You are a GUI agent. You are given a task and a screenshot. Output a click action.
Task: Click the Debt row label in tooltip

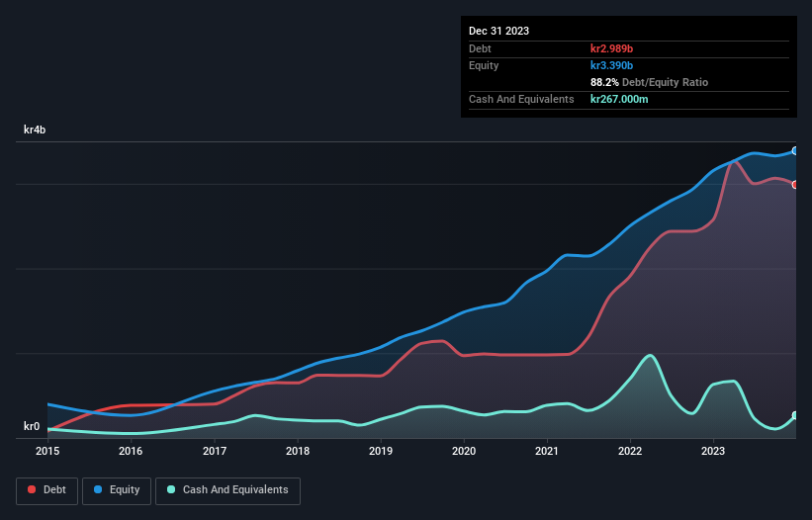(480, 48)
